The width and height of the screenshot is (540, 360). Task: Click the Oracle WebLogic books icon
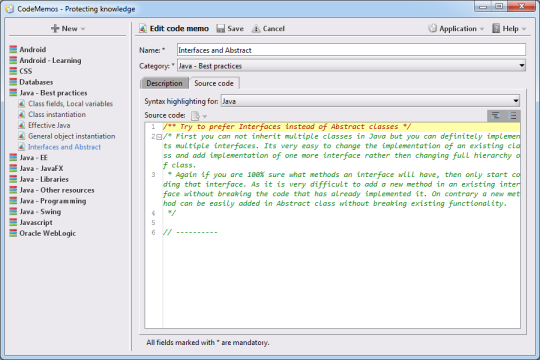pyautogui.click(x=13, y=233)
